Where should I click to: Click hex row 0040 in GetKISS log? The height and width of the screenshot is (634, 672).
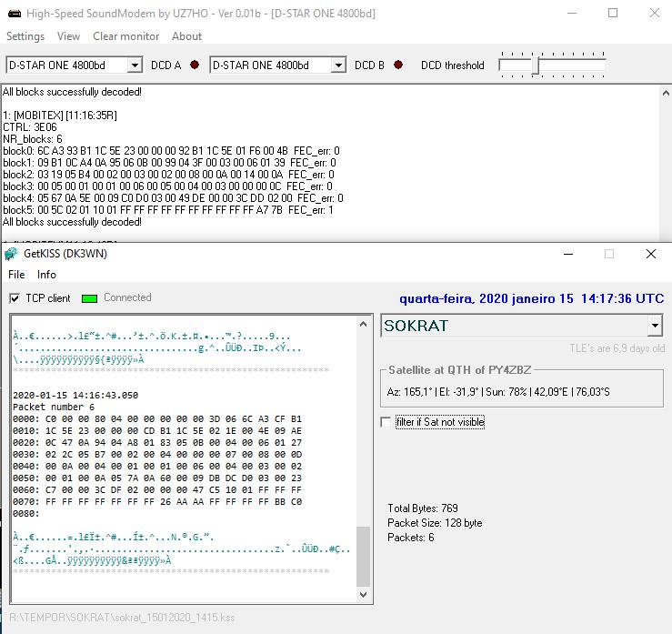(157, 467)
